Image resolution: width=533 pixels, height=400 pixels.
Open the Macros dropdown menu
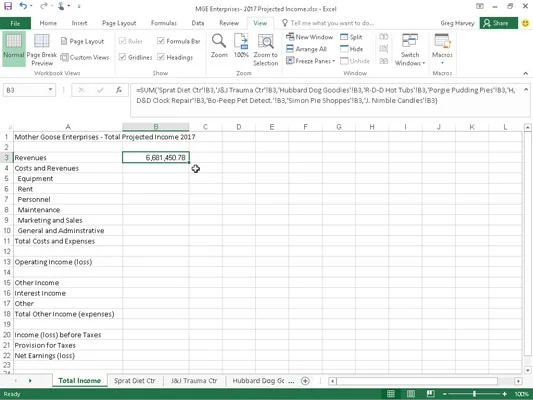[x=442, y=50]
